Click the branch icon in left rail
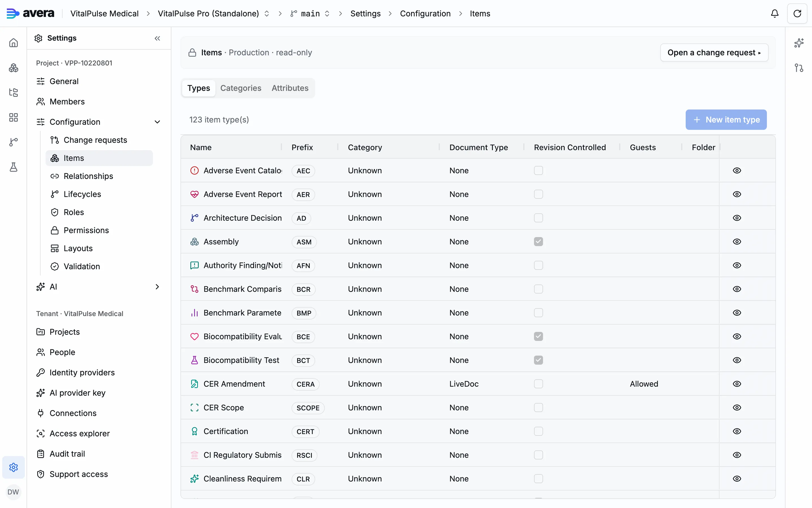The height and width of the screenshot is (508, 812). point(14,142)
